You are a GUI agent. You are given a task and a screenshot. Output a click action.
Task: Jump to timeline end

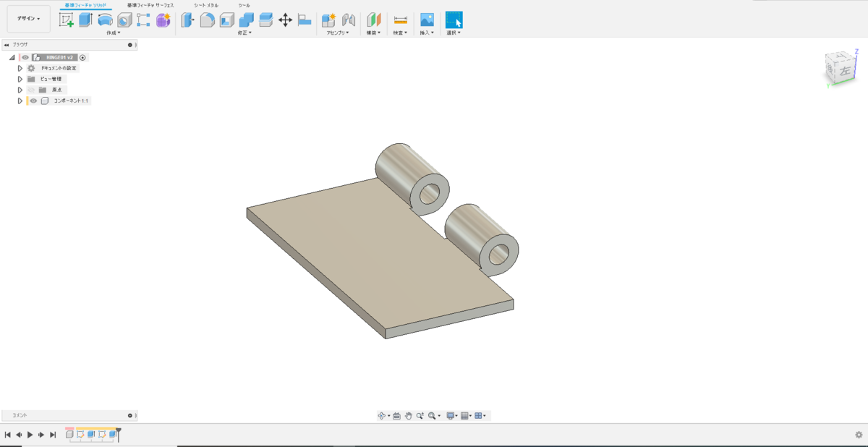point(52,435)
